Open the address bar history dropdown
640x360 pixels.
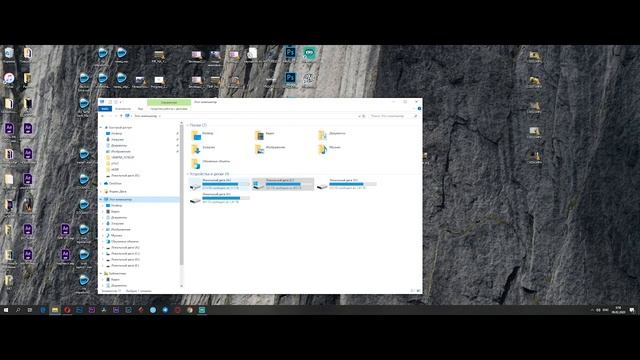pos(359,116)
